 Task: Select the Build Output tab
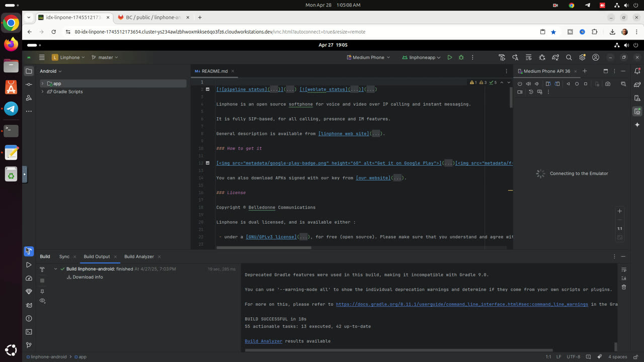97,256
